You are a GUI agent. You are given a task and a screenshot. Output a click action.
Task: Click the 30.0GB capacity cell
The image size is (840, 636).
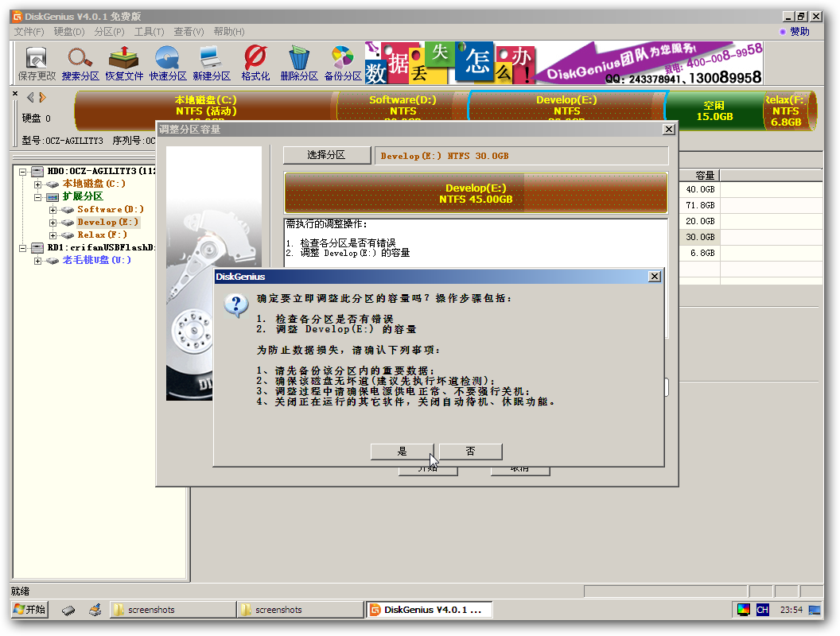[x=700, y=237]
